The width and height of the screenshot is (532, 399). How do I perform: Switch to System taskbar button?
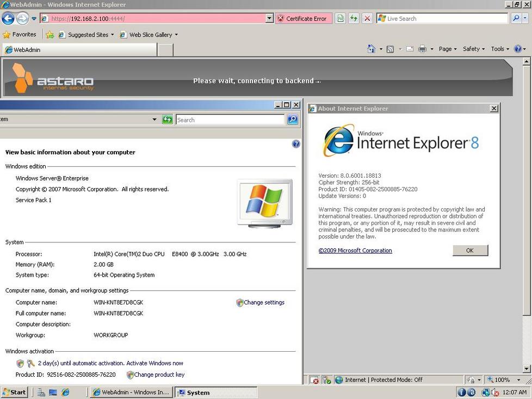click(x=216, y=392)
